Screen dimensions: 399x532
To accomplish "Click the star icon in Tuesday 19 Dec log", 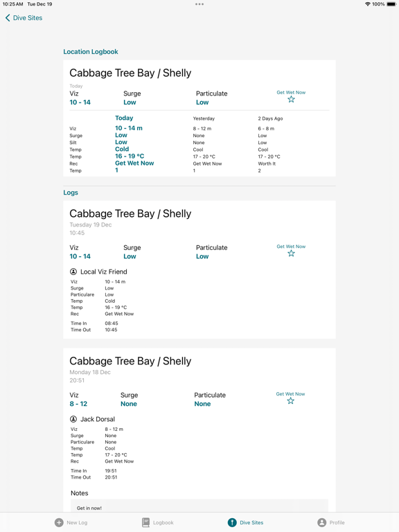I will click(291, 254).
